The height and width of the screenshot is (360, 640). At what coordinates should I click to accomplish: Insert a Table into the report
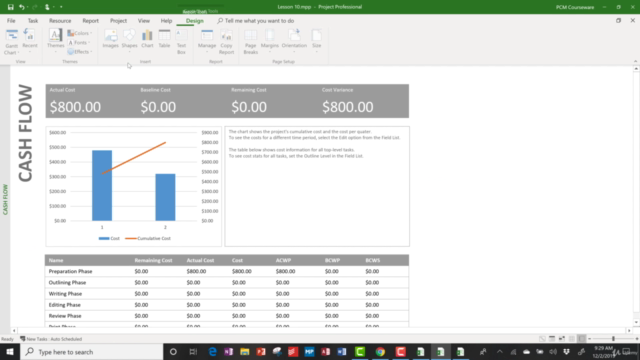point(164,39)
